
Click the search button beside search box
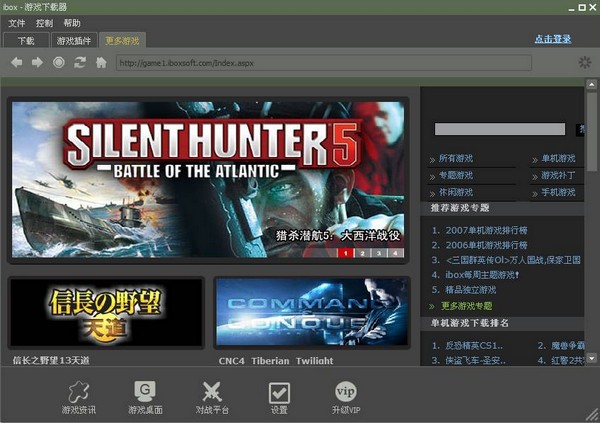click(x=580, y=129)
